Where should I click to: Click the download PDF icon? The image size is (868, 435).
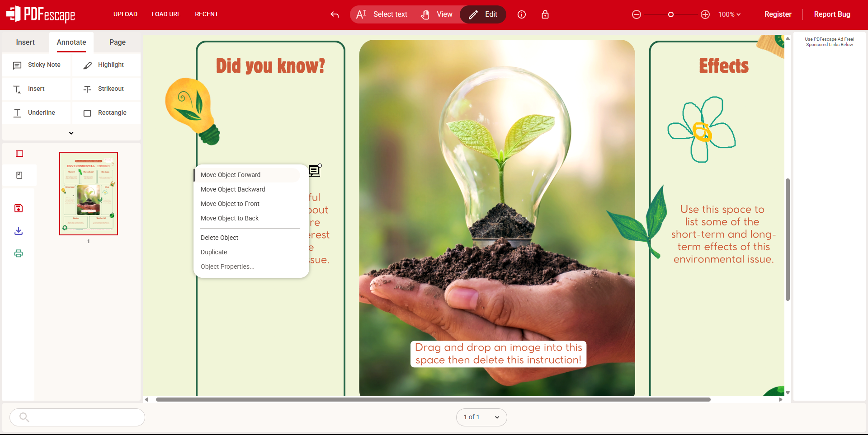(x=19, y=231)
